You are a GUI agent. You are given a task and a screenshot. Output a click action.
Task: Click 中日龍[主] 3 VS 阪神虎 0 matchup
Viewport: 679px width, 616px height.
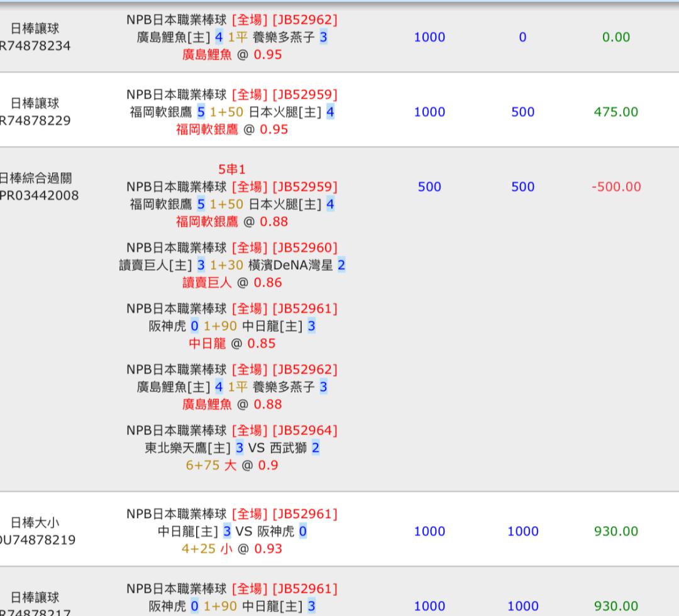231,531
